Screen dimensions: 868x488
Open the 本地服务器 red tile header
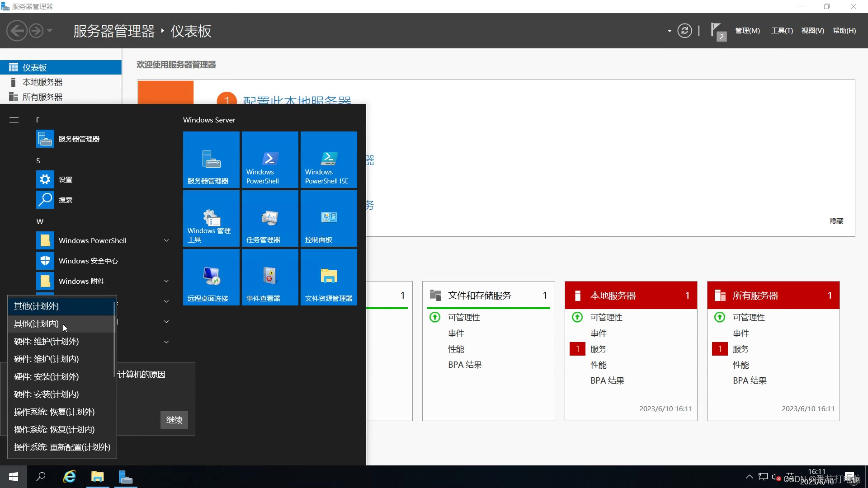631,295
